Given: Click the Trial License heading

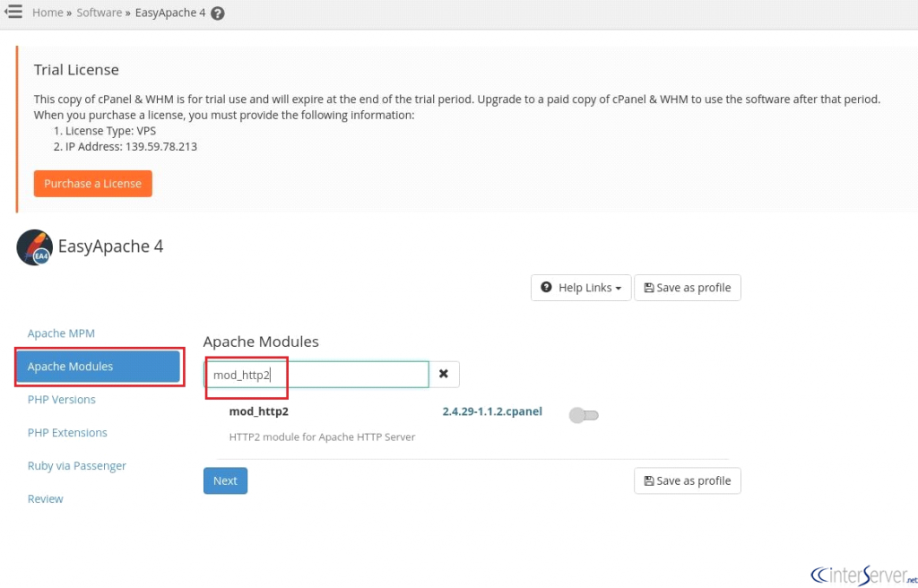Looking at the screenshot, I should [76, 70].
